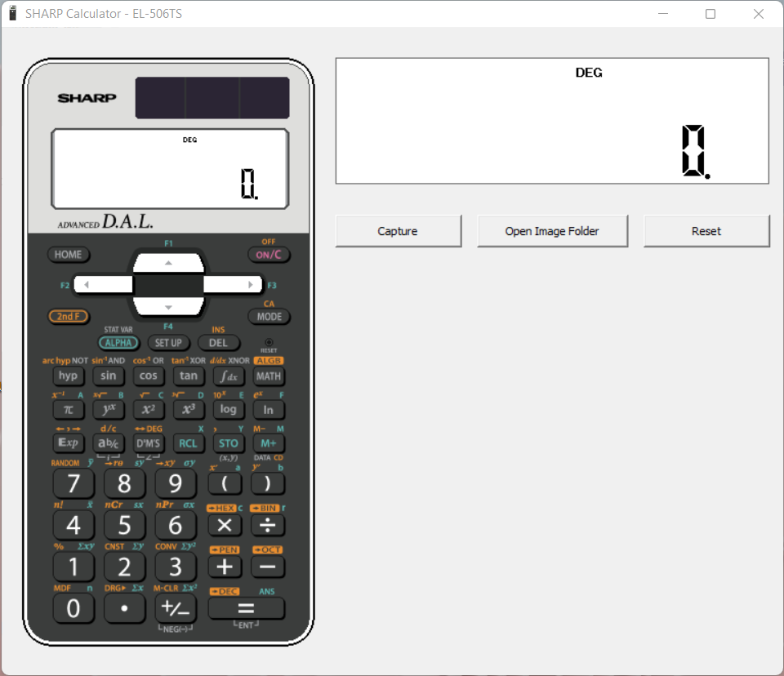Click the D°M'S key

(149, 443)
